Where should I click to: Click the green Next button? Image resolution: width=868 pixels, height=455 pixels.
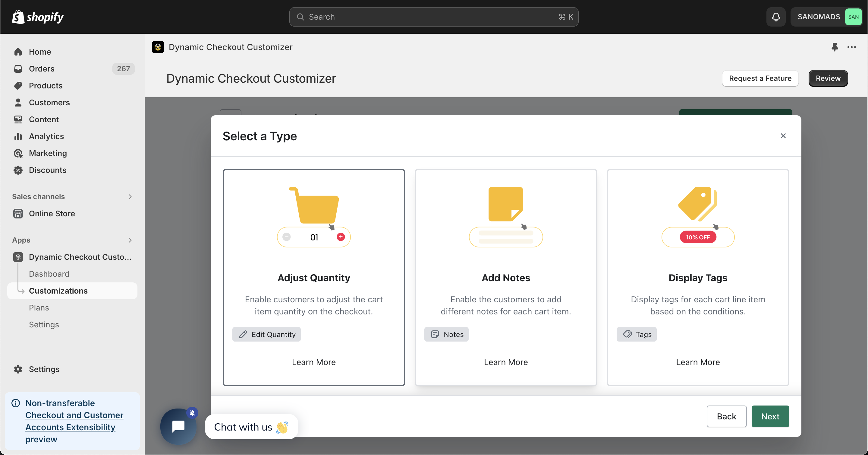coord(770,416)
